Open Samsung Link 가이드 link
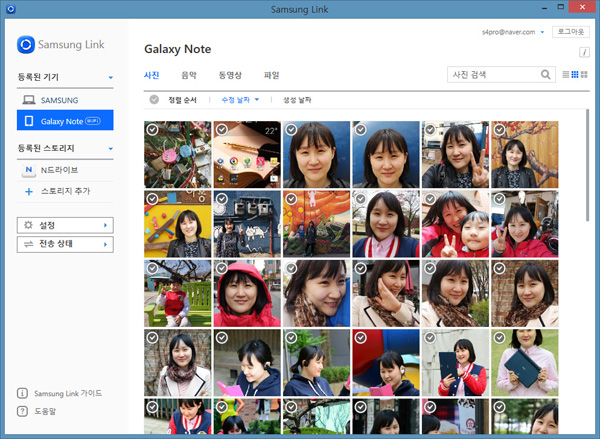 coord(68,393)
